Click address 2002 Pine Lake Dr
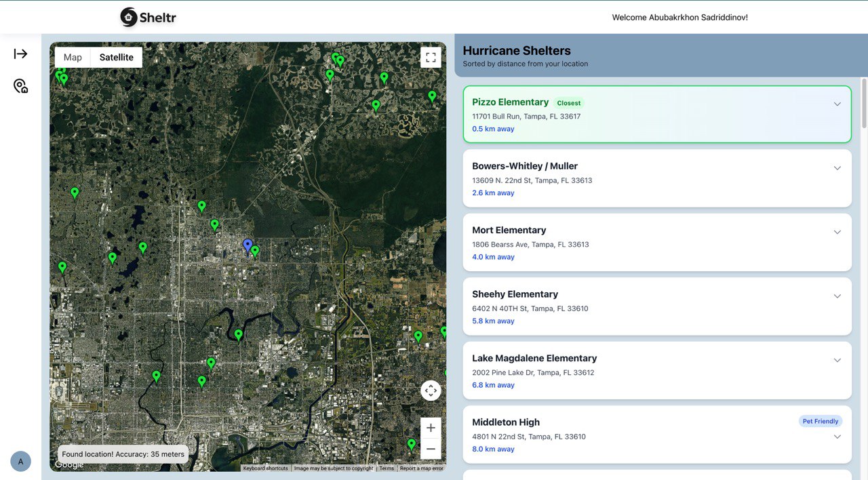The width and height of the screenshot is (868, 480). [x=533, y=373]
